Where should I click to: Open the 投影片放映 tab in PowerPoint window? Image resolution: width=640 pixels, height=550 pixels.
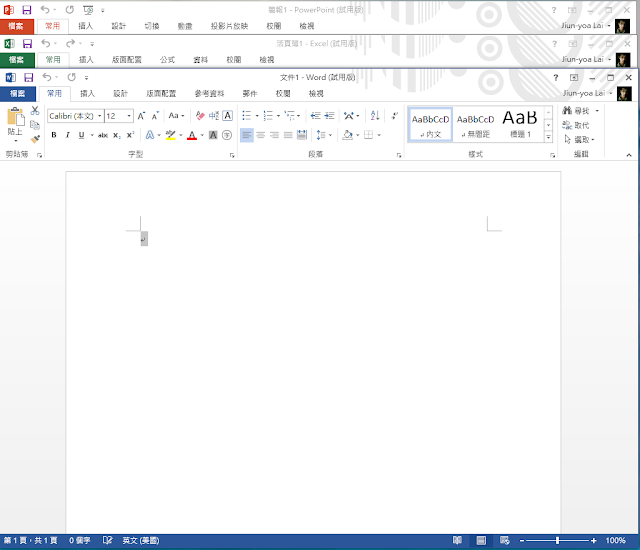[229, 26]
